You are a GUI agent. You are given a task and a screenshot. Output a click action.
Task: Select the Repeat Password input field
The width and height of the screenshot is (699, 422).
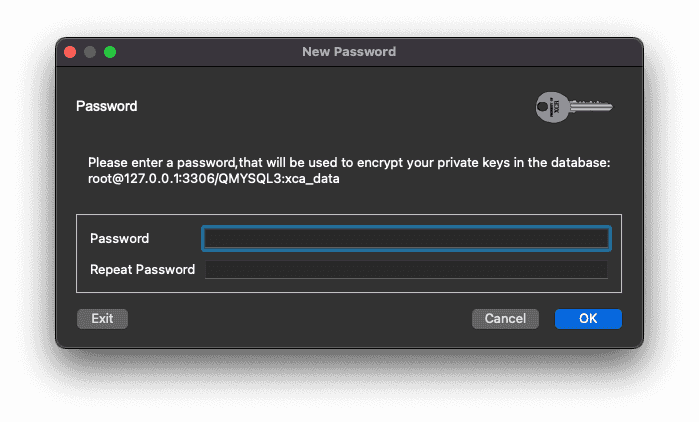pos(406,270)
